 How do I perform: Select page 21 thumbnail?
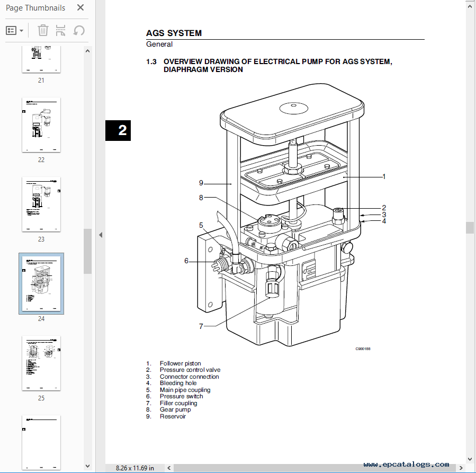41,59
